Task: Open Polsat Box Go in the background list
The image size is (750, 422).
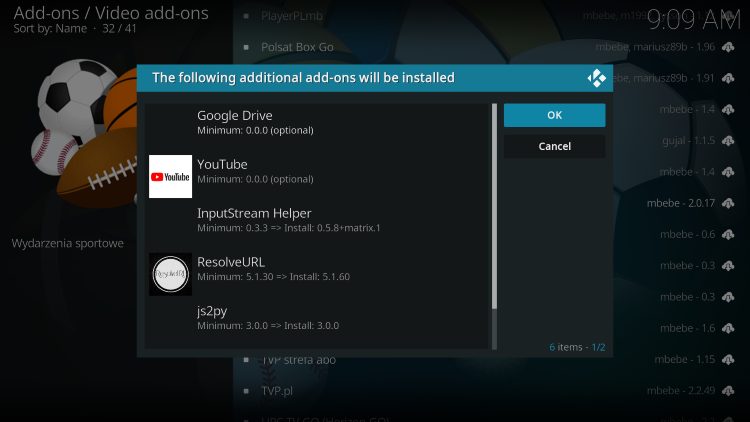Action: (x=297, y=47)
